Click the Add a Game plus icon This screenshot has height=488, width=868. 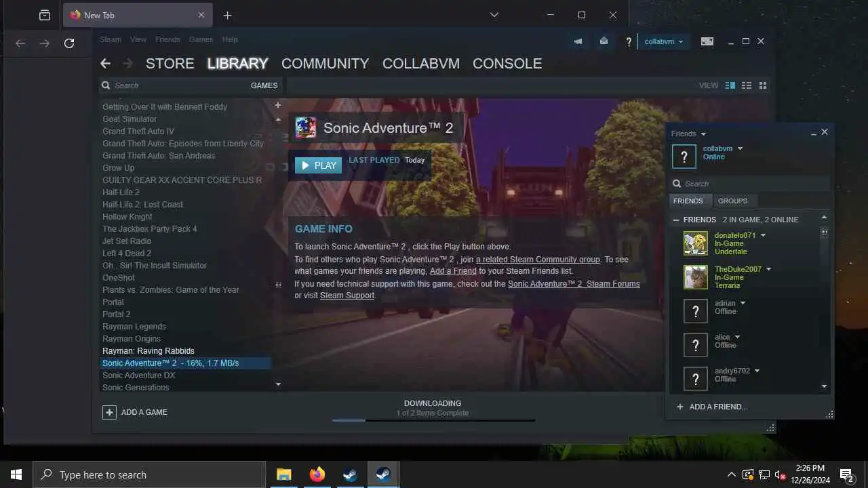pyautogui.click(x=109, y=412)
